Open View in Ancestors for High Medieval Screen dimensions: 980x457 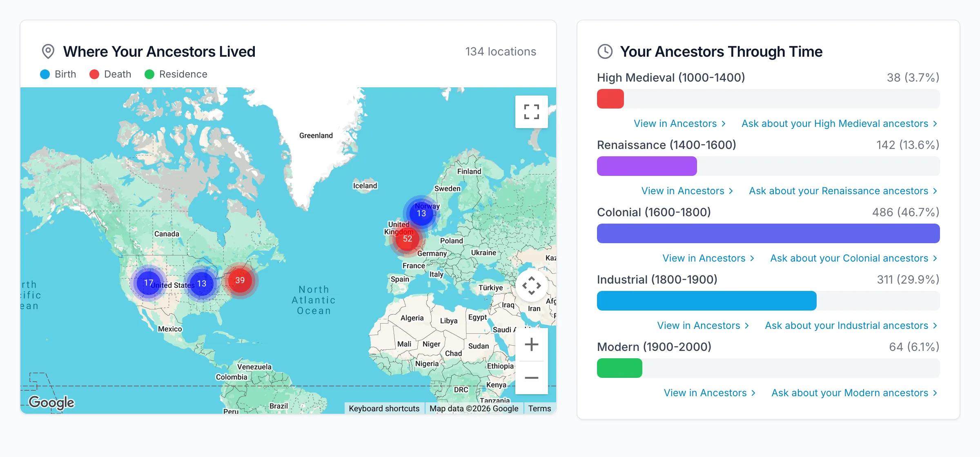[x=679, y=124]
